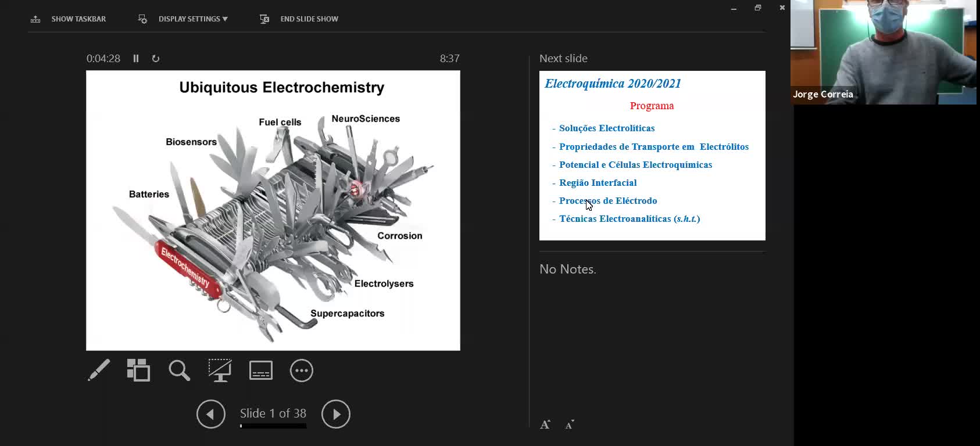980x446 pixels.
Task: Click the next slide preview thumbnail
Action: (x=652, y=156)
